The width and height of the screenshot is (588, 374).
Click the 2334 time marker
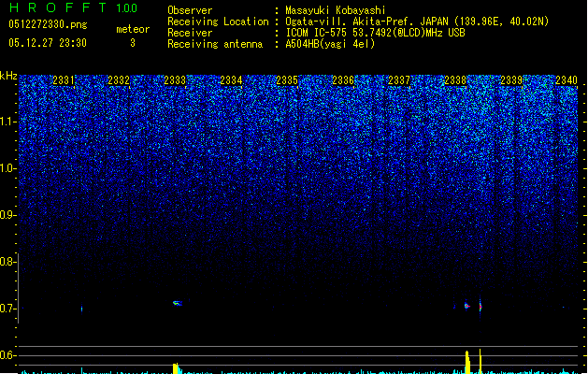[x=231, y=80]
